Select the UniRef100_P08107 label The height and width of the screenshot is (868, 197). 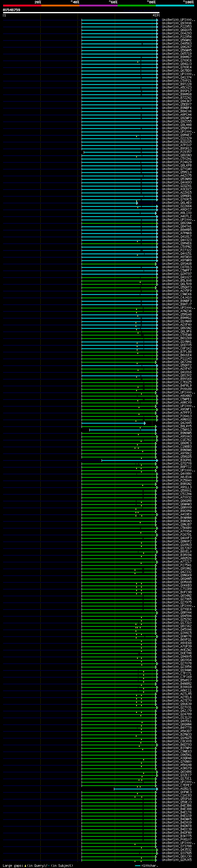click(x=177, y=840)
